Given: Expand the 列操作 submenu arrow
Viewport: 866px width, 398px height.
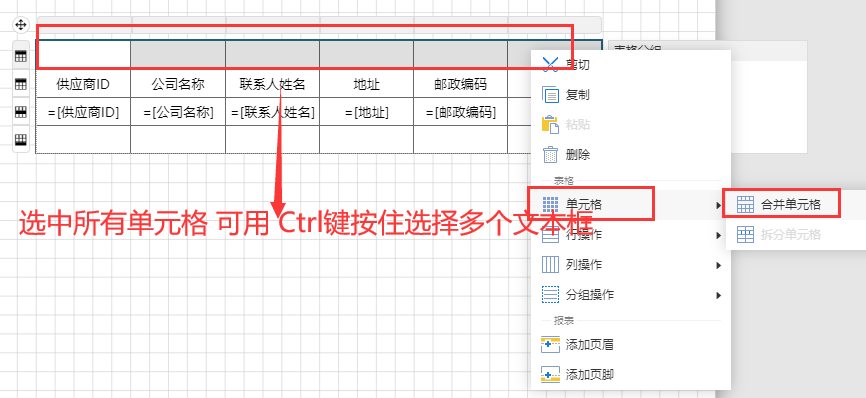Looking at the screenshot, I should (719, 265).
